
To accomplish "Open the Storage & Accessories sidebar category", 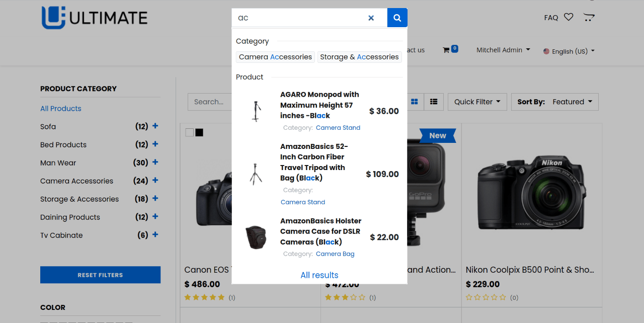I will pyautogui.click(x=79, y=199).
